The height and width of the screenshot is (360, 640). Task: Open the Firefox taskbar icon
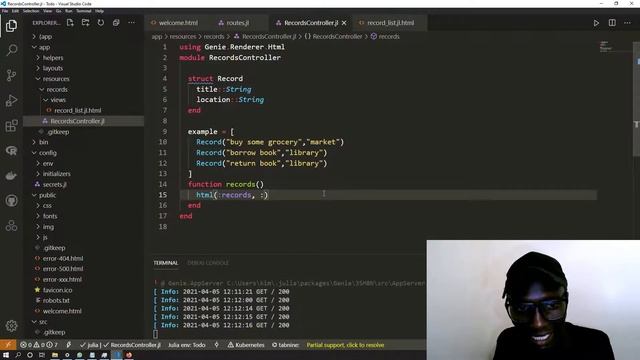[129, 355]
